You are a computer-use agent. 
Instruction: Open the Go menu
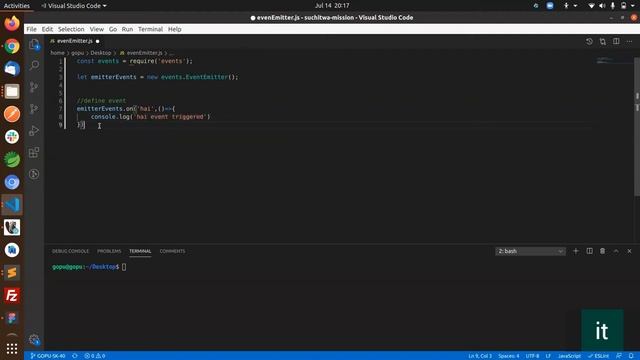click(x=113, y=29)
